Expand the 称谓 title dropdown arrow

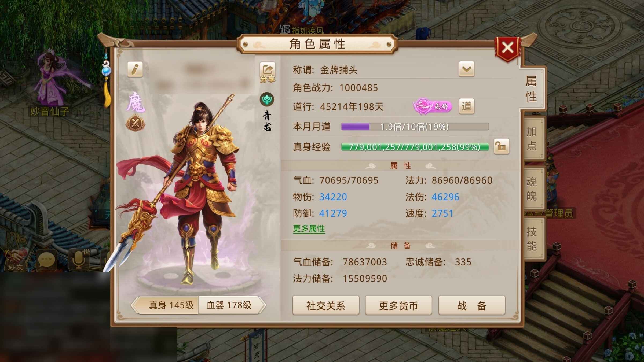pyautogui.click(x=466, y=69)
